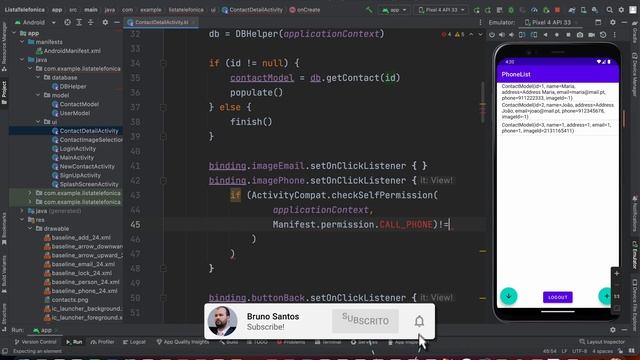Screen dimensions: 640x360
Task: Start emulator screen recording icon
Action: pos(591,35)
